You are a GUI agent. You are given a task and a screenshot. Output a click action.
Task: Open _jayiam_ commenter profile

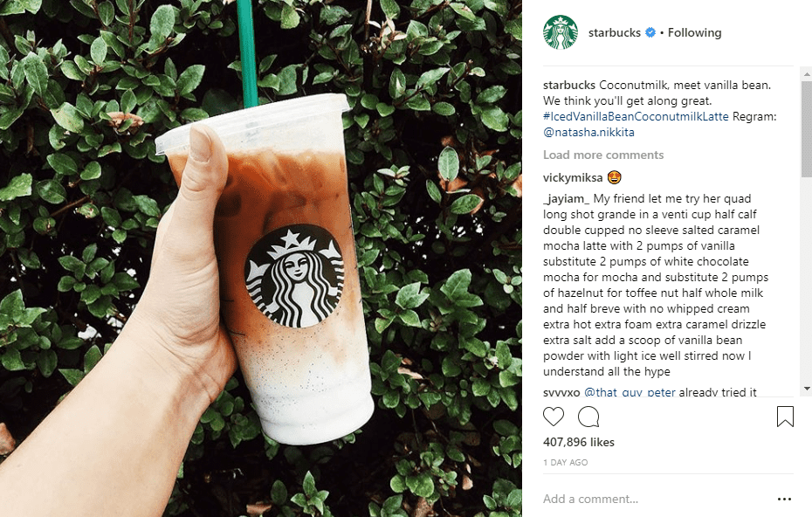(566, 199)
